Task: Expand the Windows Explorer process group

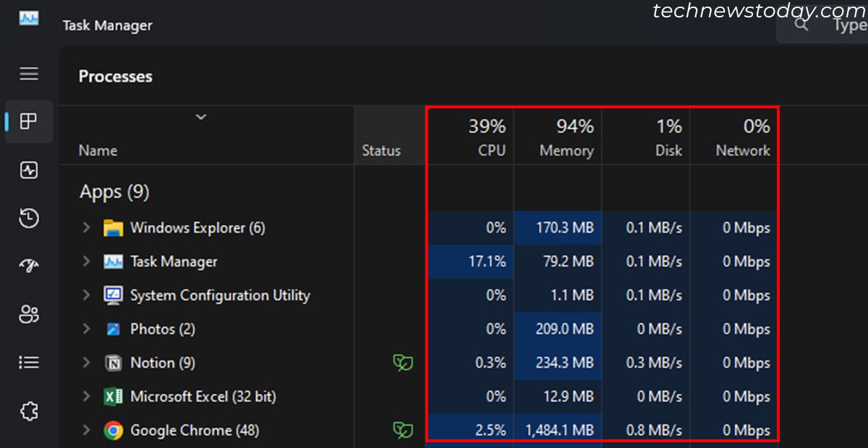Action: tap(86, 228)
